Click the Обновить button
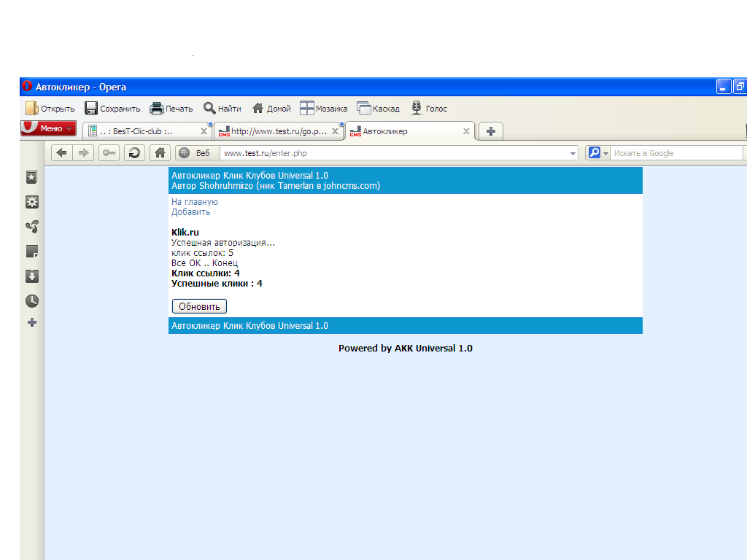The image size is (747, 560). [199, 306]
